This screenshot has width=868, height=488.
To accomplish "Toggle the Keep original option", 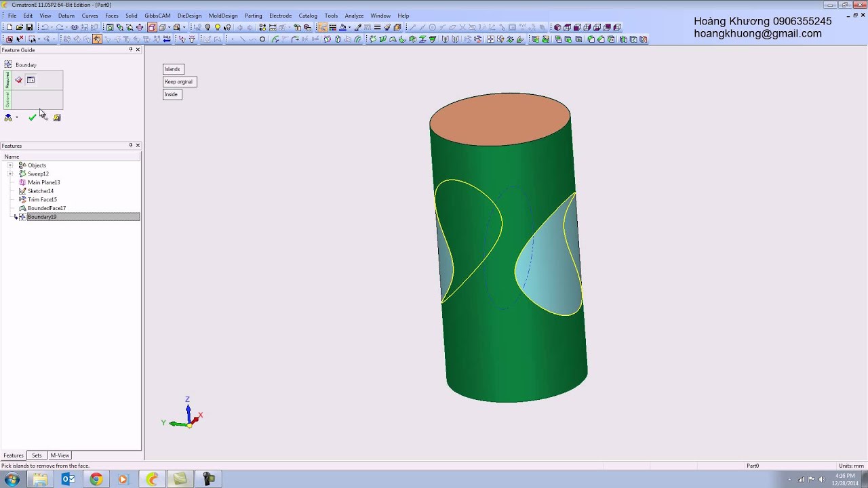I will 180,81.
